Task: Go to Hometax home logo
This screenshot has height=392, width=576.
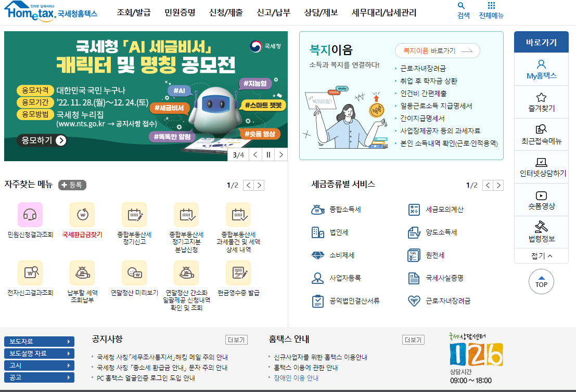Action: (50, 11)
